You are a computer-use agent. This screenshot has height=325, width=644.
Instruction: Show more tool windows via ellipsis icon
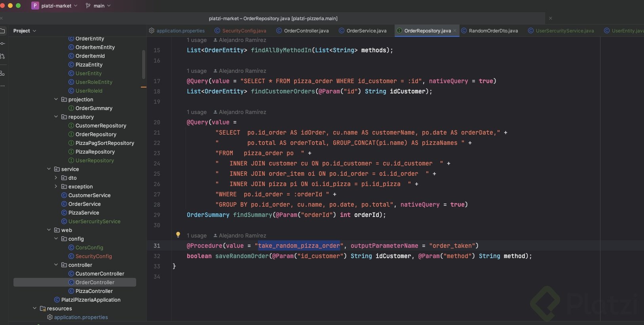click(2, 86)
